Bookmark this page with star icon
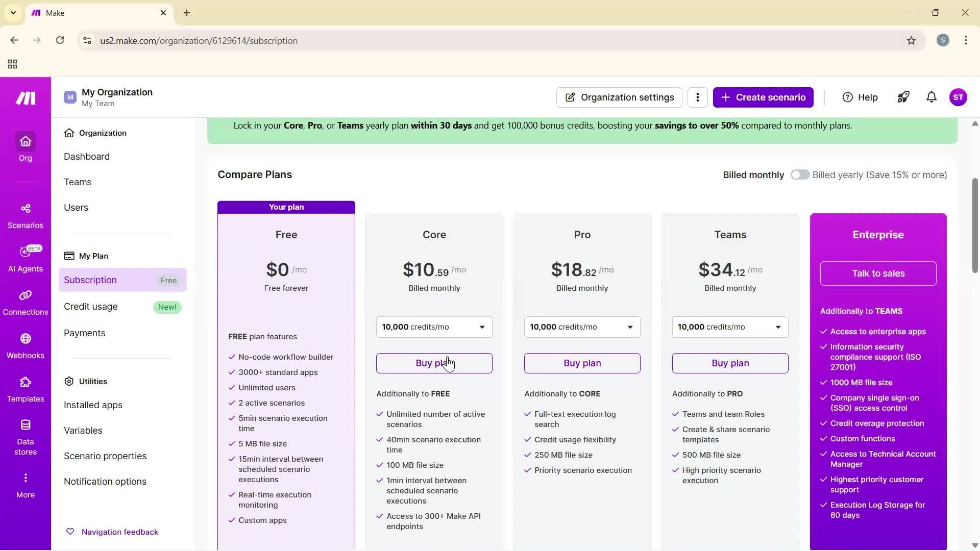The width and height of the screenshot is (980, 551). [x=911, y=41]
